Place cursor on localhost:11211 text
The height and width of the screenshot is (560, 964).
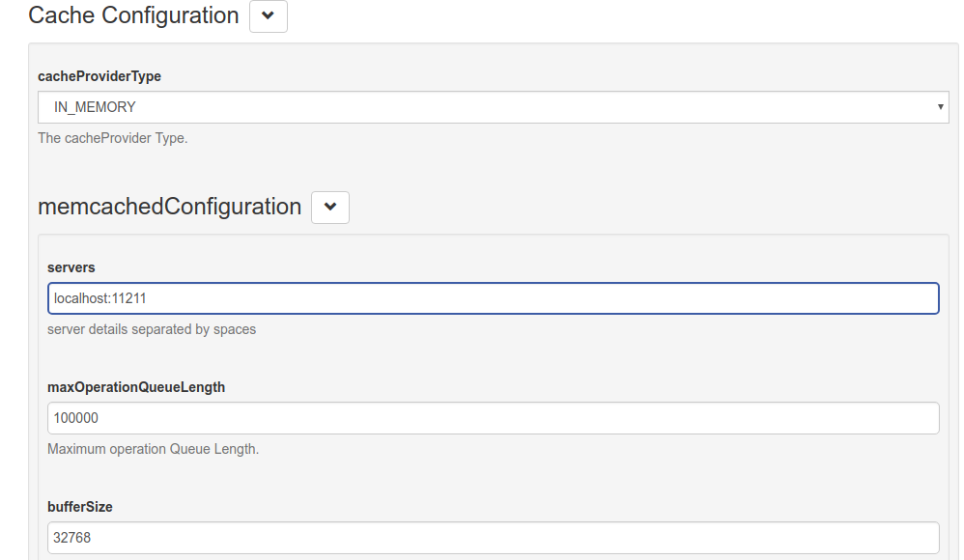pyautogui.click(x=99, y=298)
